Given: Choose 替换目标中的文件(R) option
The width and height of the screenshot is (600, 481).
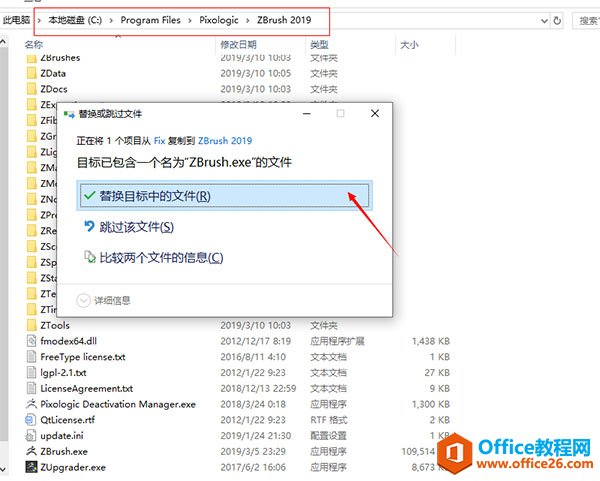Looking at the screenshot, I should [224, 196].
